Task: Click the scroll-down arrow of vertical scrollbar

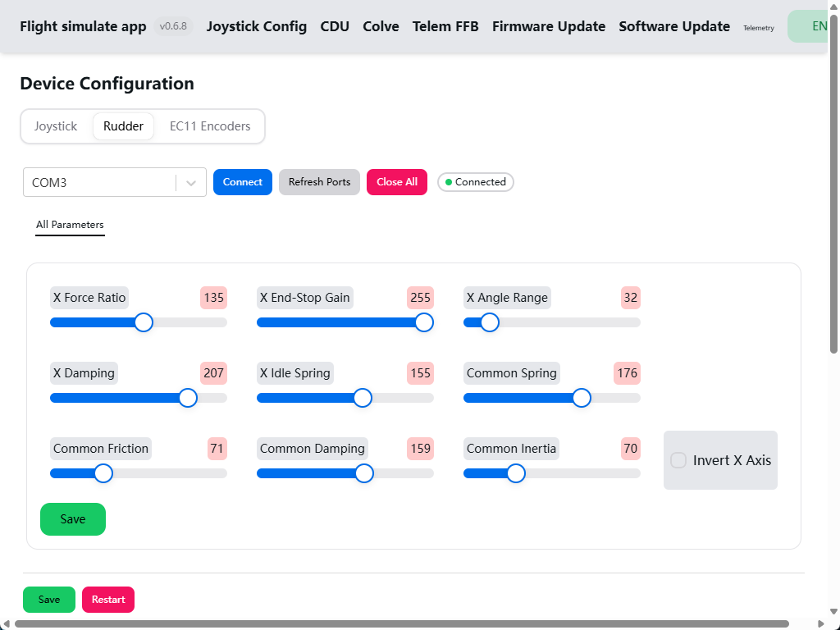Action: coord(833,611)
